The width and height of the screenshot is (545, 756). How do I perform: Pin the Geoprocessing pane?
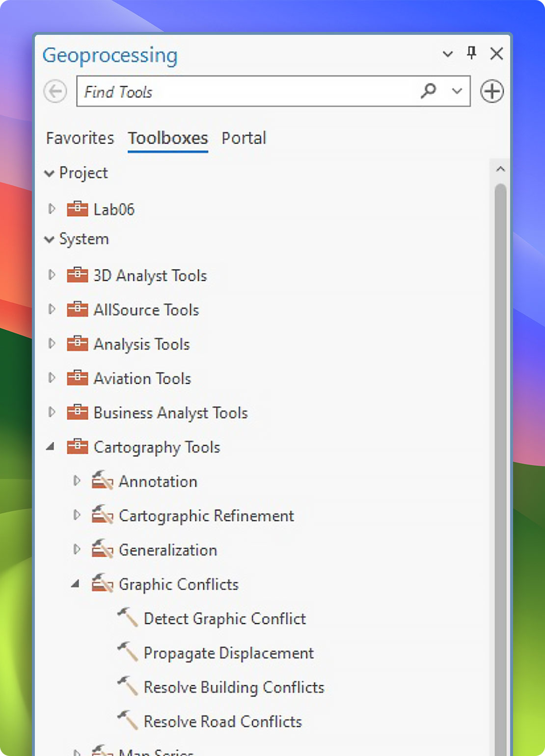tap(471, 54)
